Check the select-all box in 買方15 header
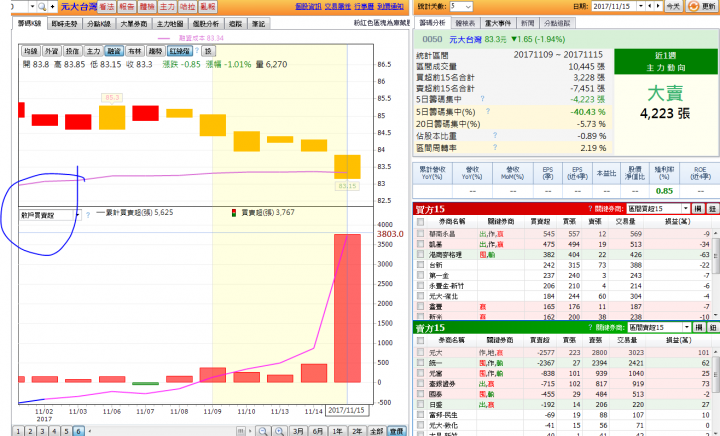Screen dimensions: 720x436 tap(420, 222)
